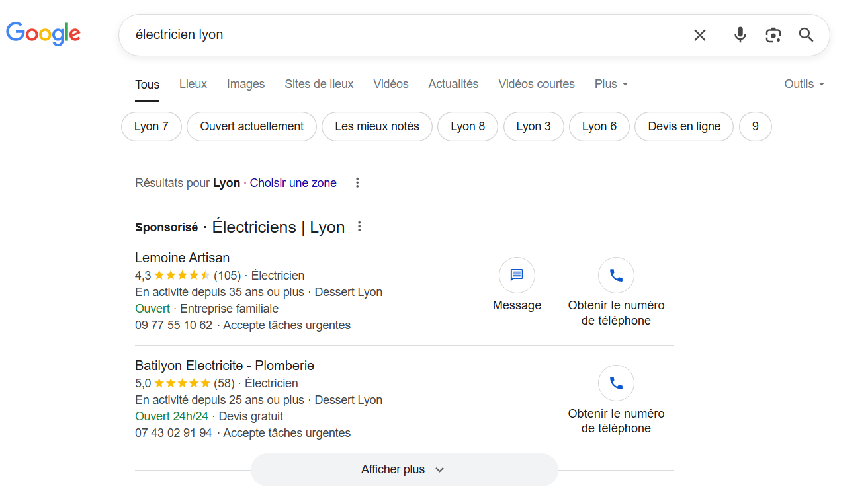
Task: Select the Lyon 8 filter chip
Action: click(468, 126)
